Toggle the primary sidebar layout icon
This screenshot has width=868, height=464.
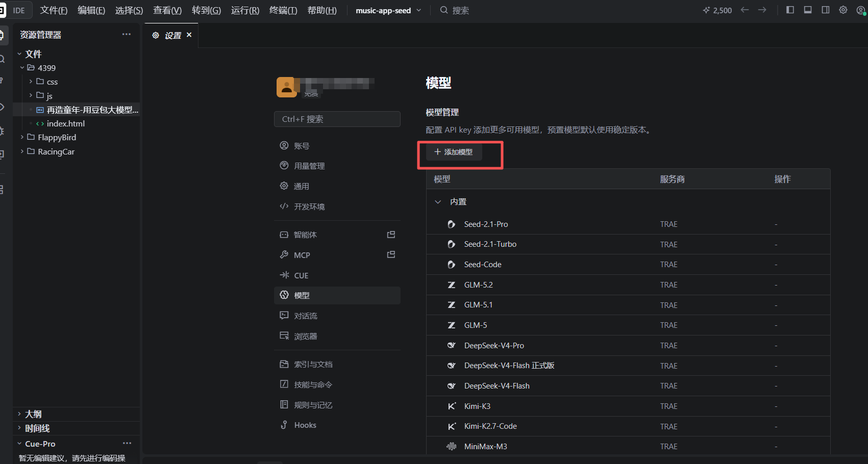pos(790,10)
